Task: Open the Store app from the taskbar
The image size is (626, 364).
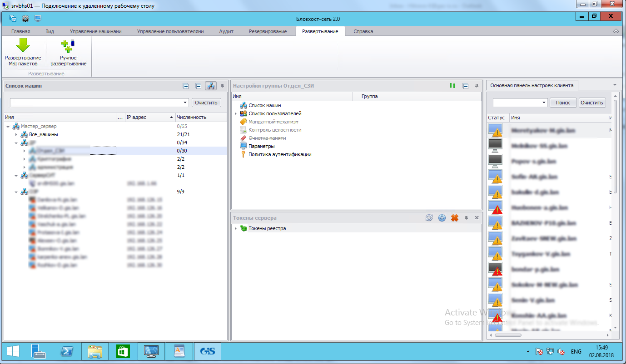Action: [x=123, y=351]
